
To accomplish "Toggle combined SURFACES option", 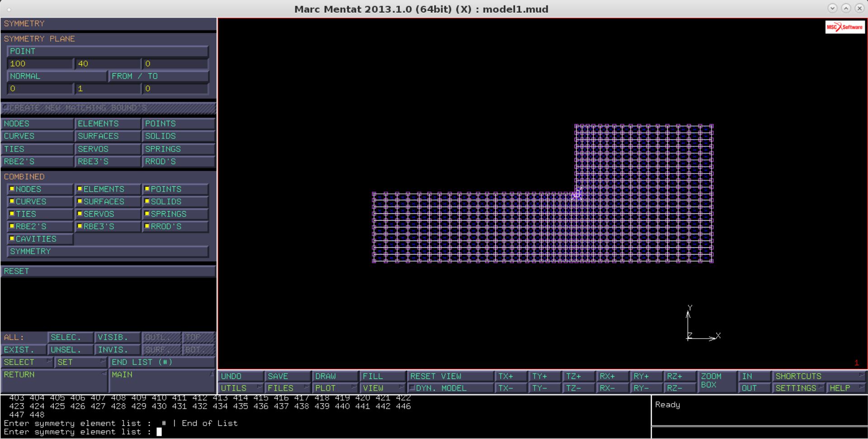I will 108,202.
